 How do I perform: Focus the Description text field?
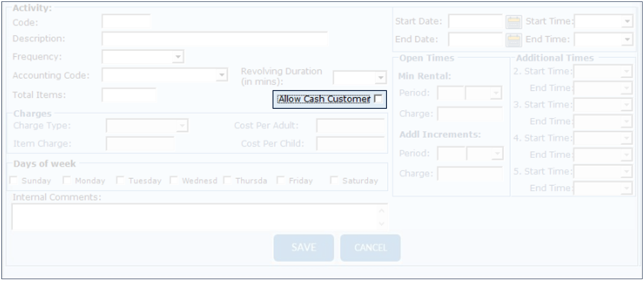click(x=214, y=39)
